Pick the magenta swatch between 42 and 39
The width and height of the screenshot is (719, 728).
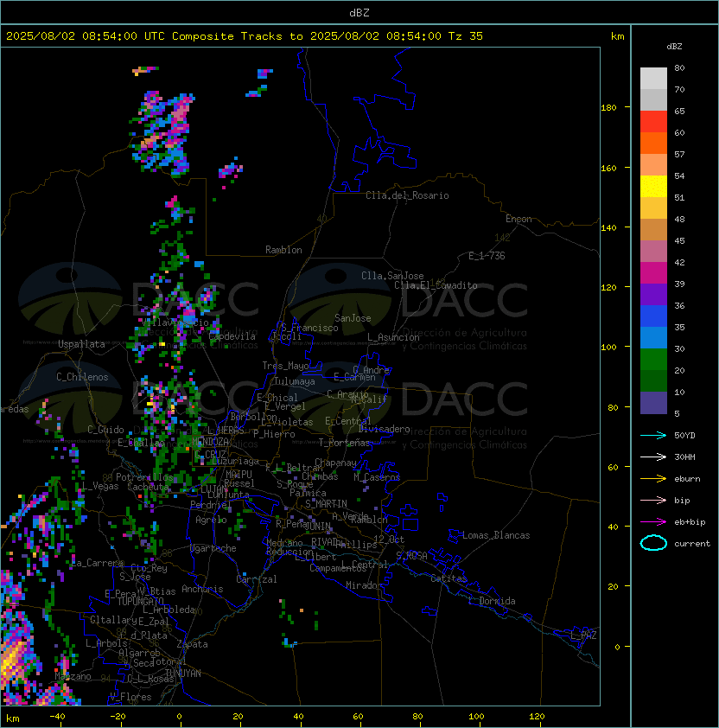tap(653, 272)
